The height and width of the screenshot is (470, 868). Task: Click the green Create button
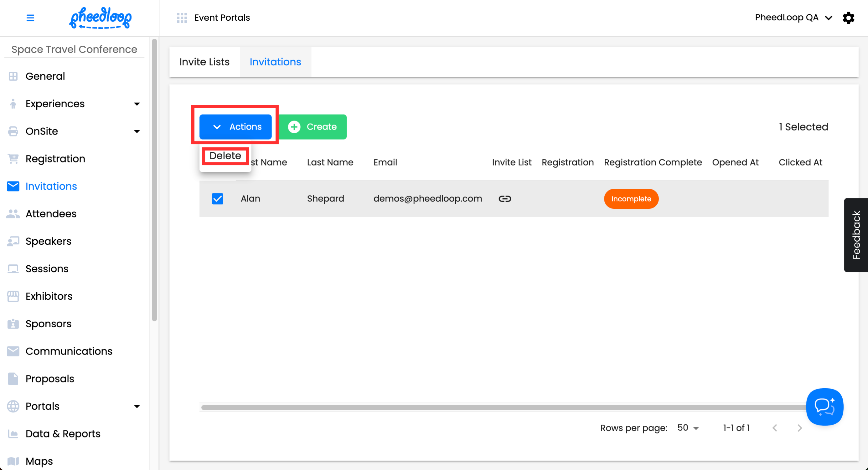click(313, 127)
